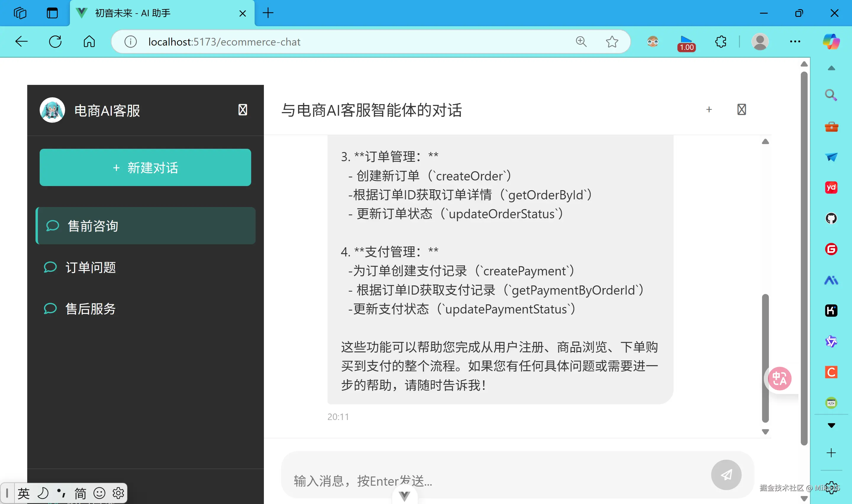Open GitHub from the Edge sidebar
The image size is (852, 504).
click(x=831, y=218)
